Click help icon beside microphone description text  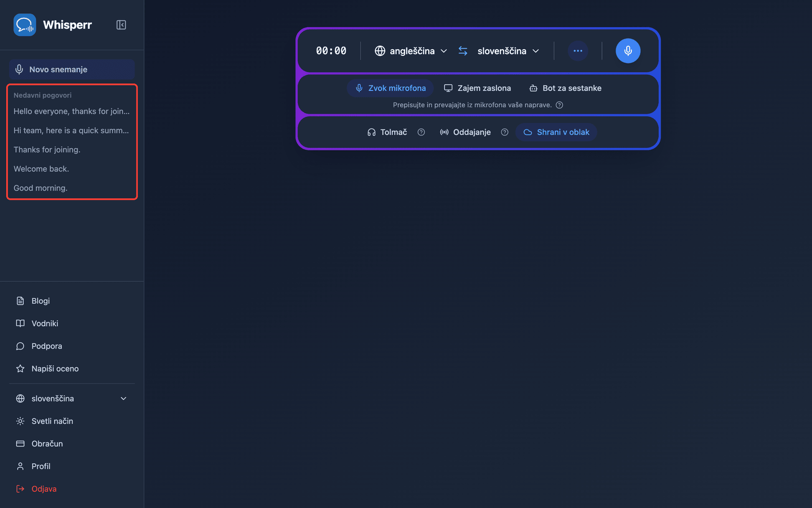pyautogui.click(x=559, y=105)
